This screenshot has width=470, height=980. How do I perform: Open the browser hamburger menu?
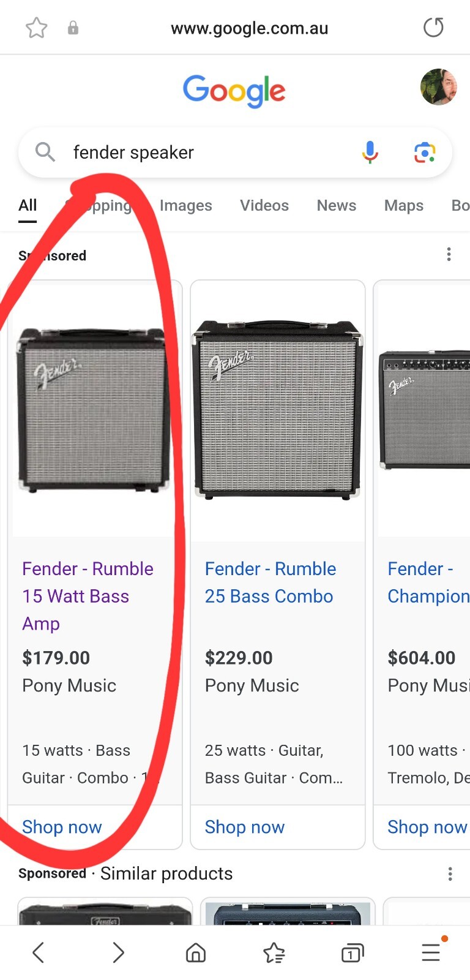pyautogui.click(x=431, y=952)
